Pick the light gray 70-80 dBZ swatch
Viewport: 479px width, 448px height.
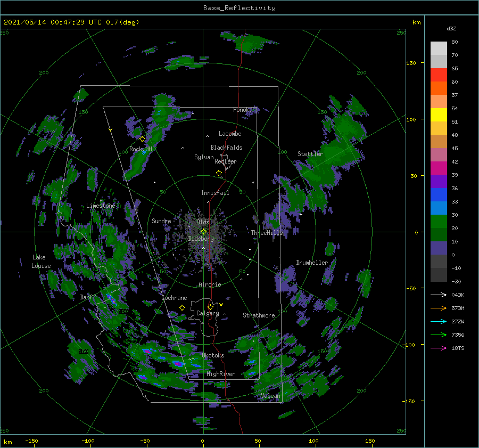(439, 48)
